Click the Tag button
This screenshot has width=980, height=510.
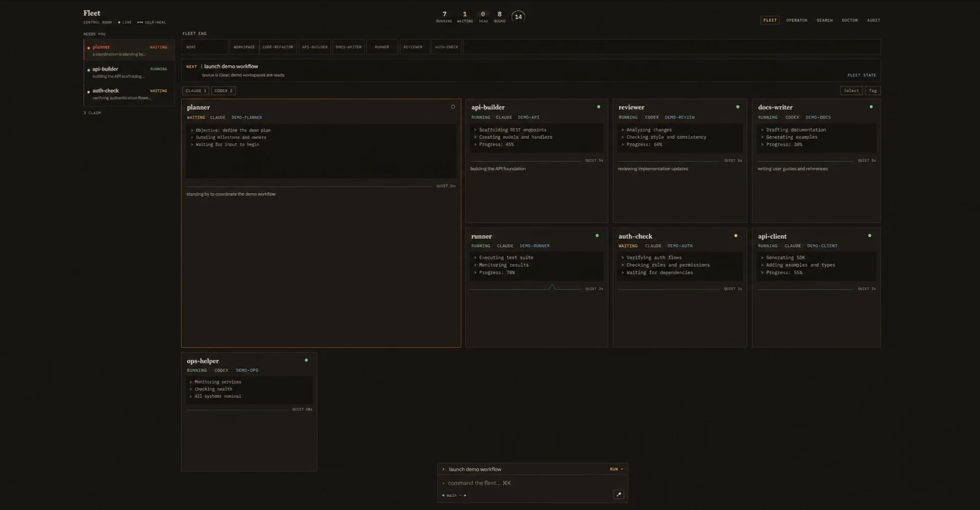(873, 91)
